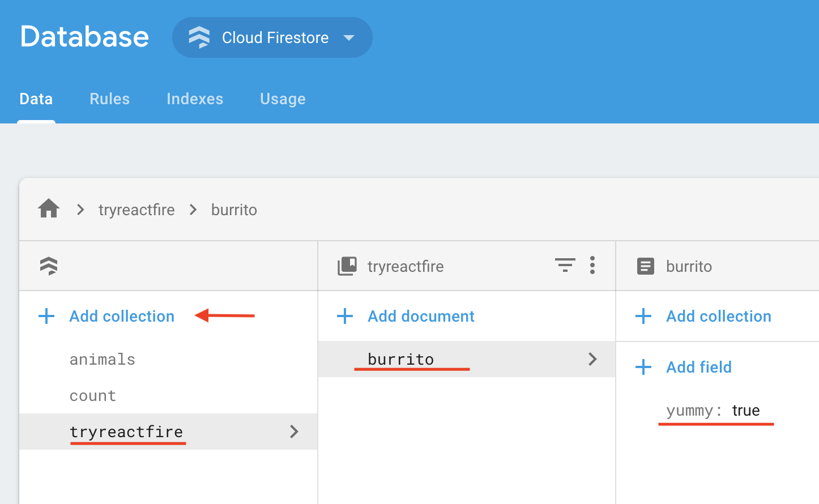Click the true value of yummy field
The width and height of the screenshot is (819, 504).
[x=746, y=411]
